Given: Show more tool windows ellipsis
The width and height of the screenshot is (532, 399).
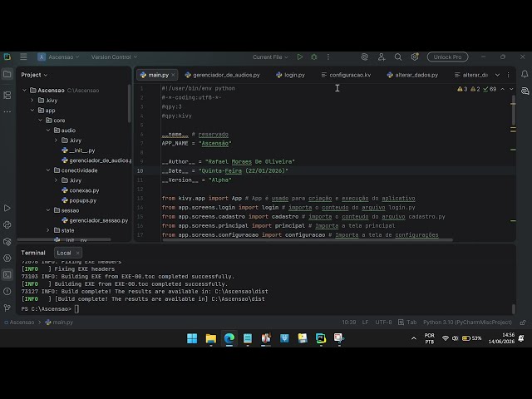Looking at the screenshot, I should 7,111.
